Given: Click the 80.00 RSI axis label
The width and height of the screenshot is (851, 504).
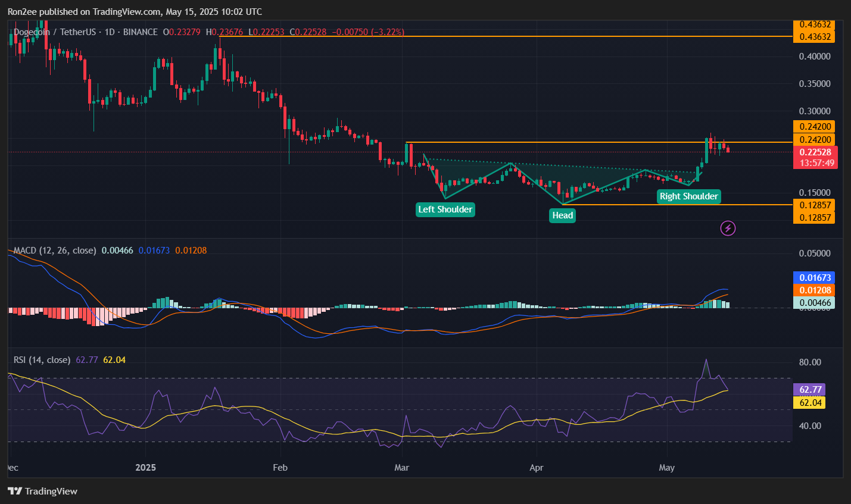Looking at the screenshot, I should point(809,362).
